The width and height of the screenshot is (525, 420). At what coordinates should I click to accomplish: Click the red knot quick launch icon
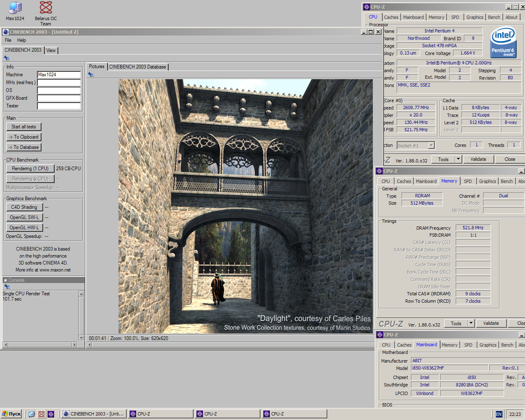(41, 414)
